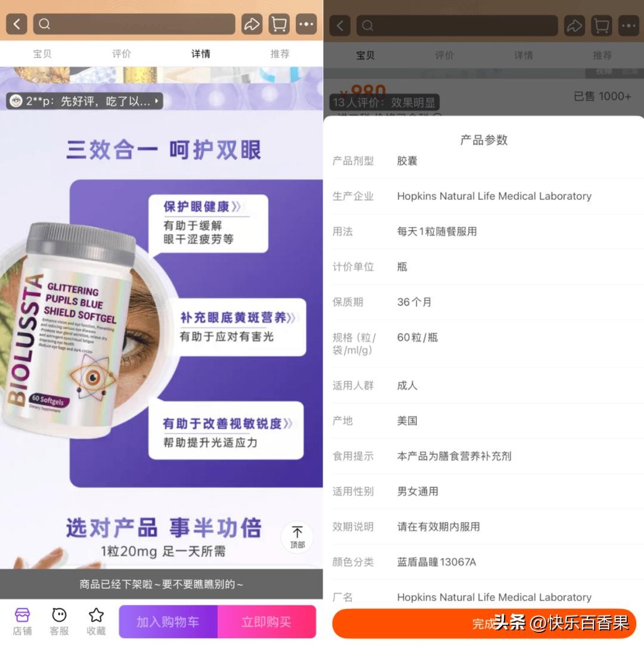This screenshot has height=646, width=644.
Task: Switch to the 评价 tab on left screen
Action: [122, 54]
